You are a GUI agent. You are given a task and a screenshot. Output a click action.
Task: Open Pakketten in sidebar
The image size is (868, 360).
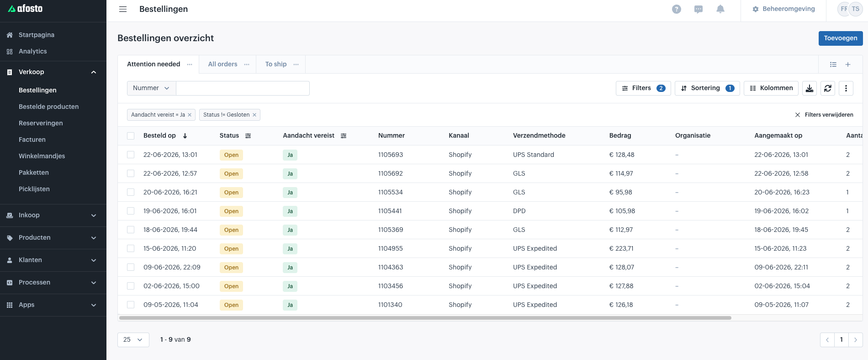(34, 172)
